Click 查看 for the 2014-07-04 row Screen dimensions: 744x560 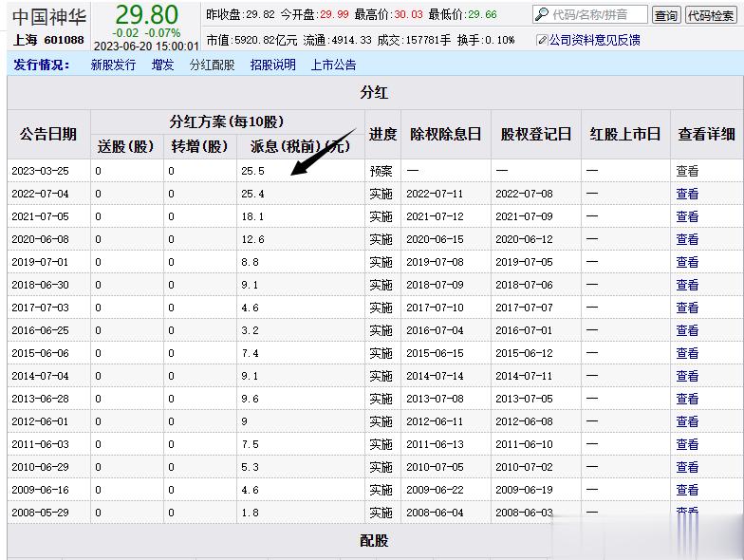[x=687, y=376]
